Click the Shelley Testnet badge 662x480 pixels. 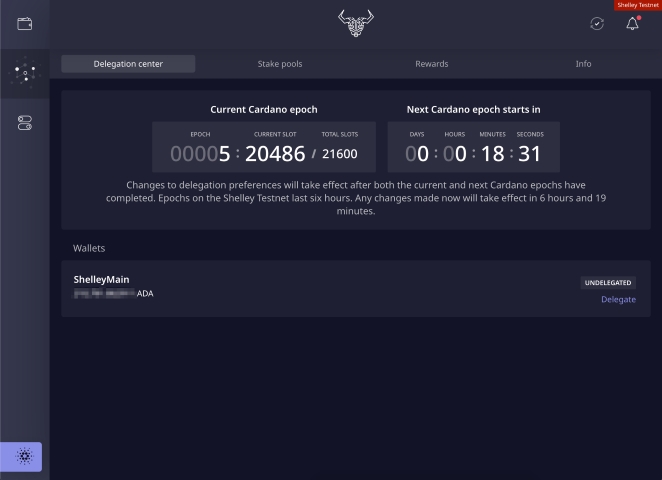(637, 6)
